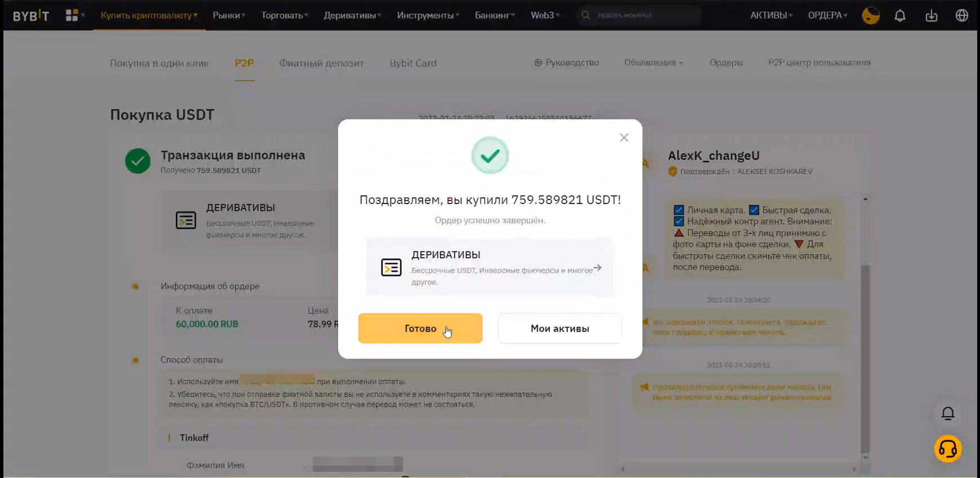
Task: Open the language globe icon
Action: coord(962,15)
